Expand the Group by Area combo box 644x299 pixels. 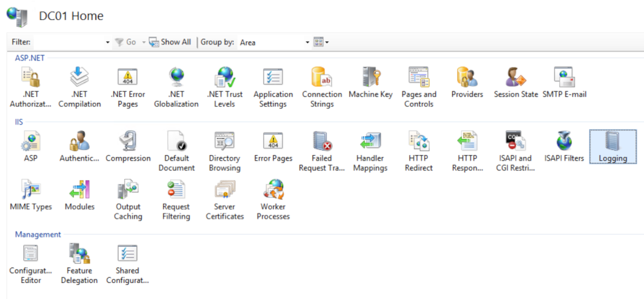(307, 42)
